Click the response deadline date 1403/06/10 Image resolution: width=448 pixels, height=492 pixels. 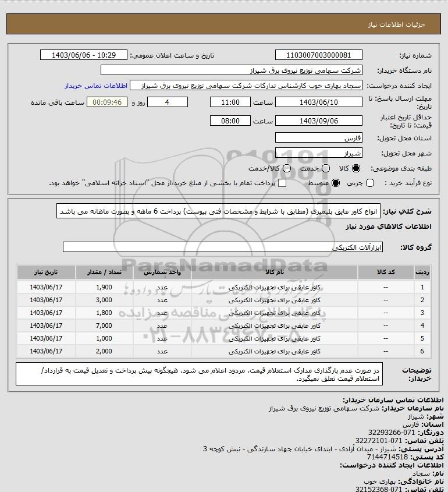point(318,102)
